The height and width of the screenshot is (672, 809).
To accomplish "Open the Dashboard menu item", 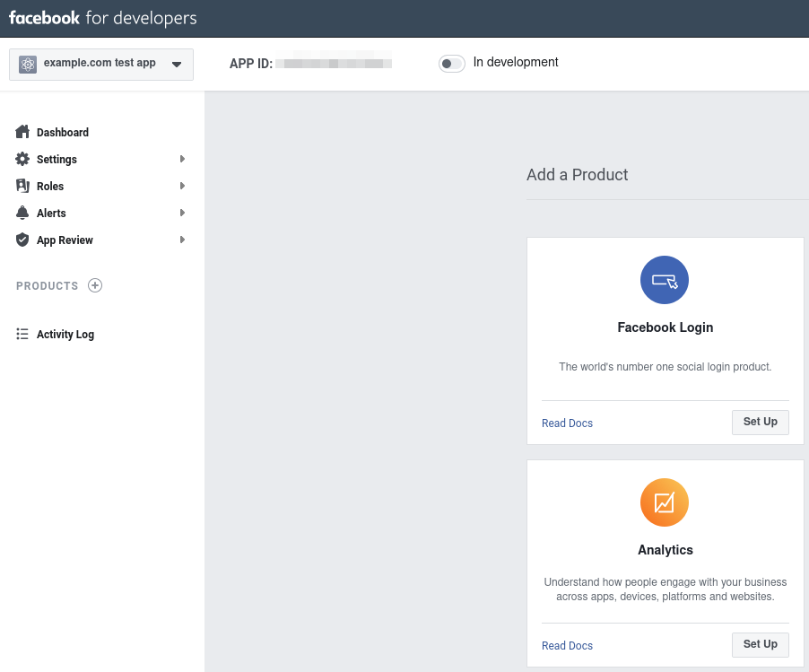I will click(63, 133).
